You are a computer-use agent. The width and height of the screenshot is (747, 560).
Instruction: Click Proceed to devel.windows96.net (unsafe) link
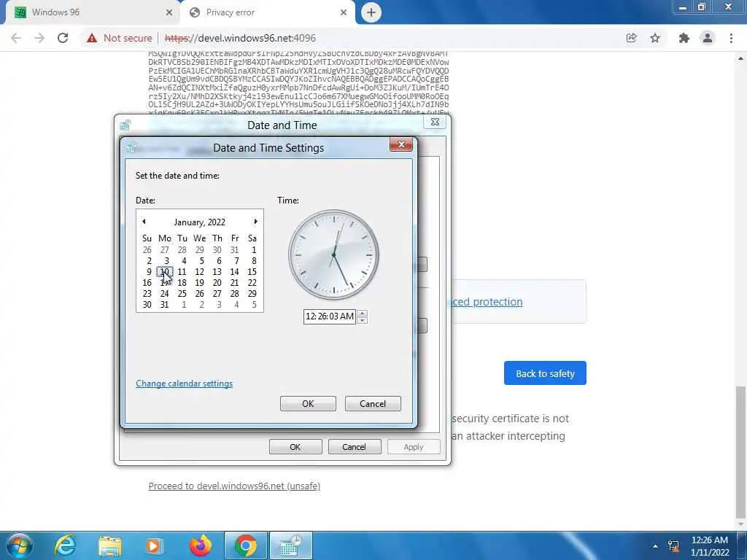click(x=234, y=486)
